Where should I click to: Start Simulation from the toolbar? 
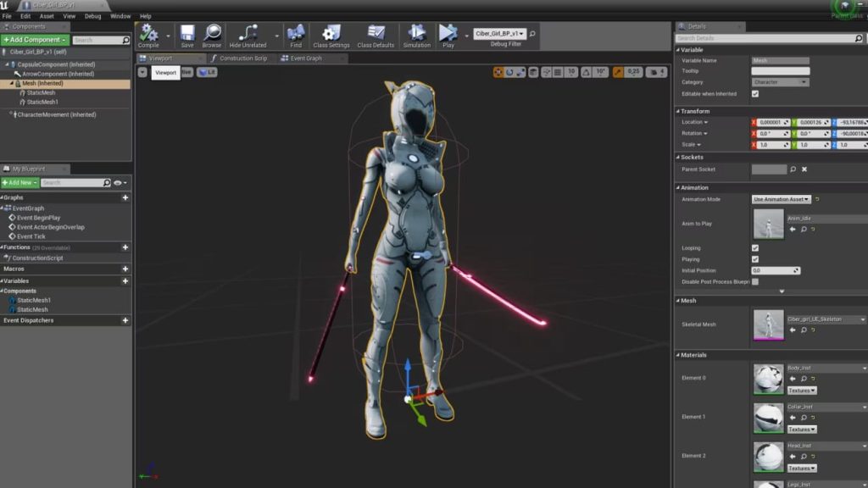point(416,34)
